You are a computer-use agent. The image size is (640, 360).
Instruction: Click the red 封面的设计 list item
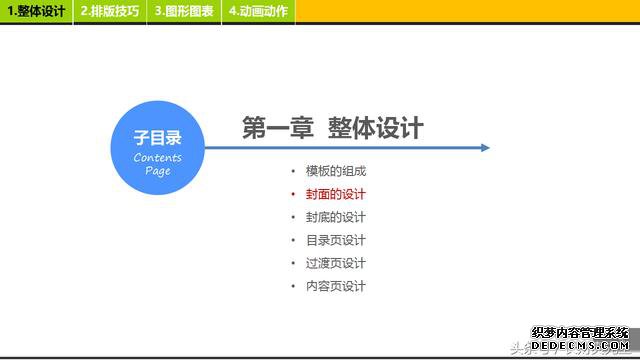click(336, 194)
